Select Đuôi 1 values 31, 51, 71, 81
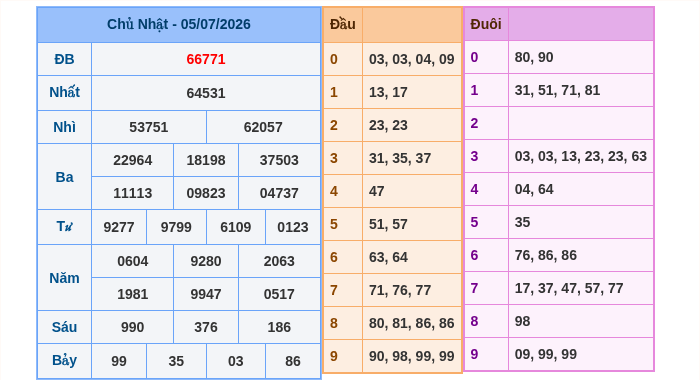Screen dimensions: 700x380 pos(557,91)
